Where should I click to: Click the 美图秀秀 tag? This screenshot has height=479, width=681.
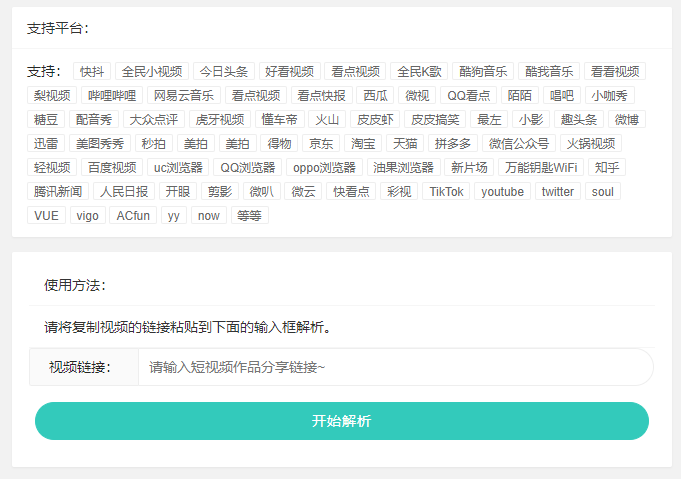100,143
